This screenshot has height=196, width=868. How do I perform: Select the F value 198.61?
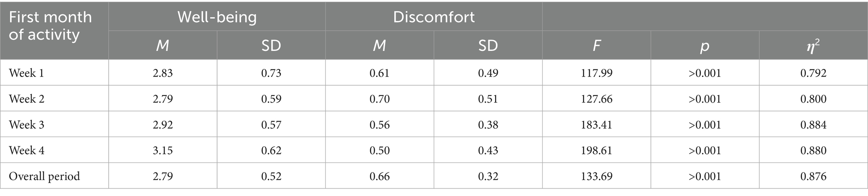[x=596, y=151]
